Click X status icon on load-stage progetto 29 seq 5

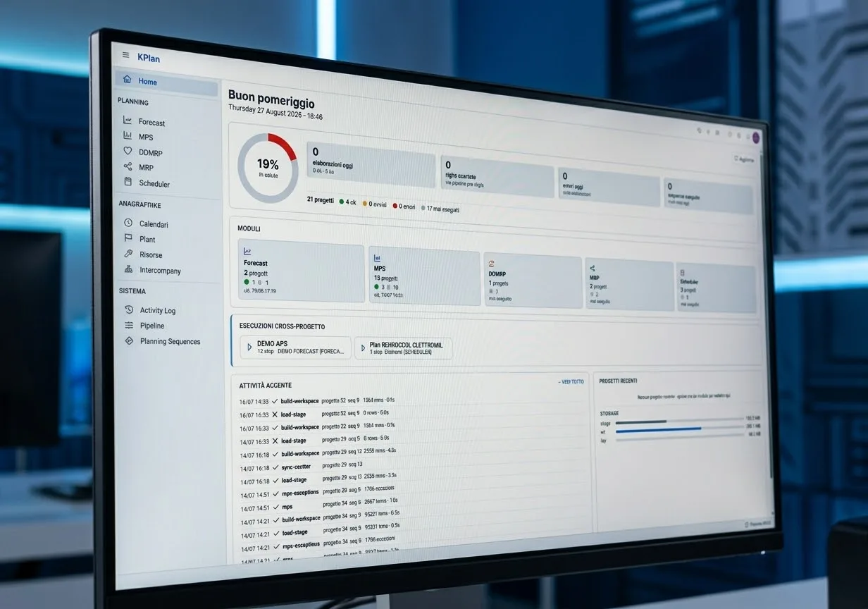coord(274,441)
